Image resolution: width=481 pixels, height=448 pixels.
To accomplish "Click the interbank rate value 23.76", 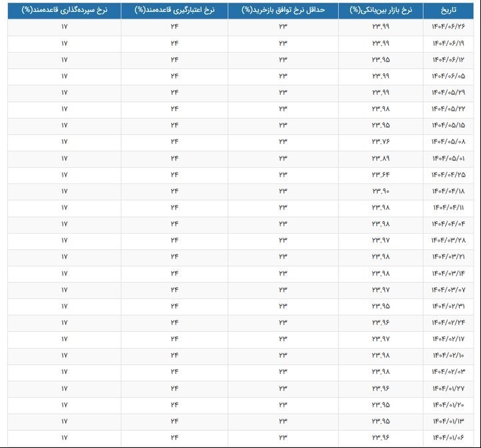I will tap(381, 142).
